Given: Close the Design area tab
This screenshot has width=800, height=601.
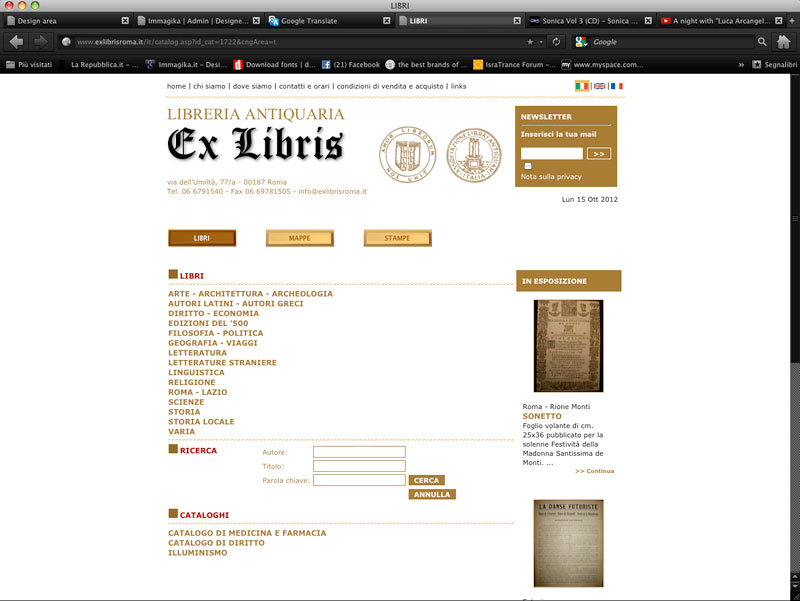Looking at the screenshot, I should [x=125, y=21].
